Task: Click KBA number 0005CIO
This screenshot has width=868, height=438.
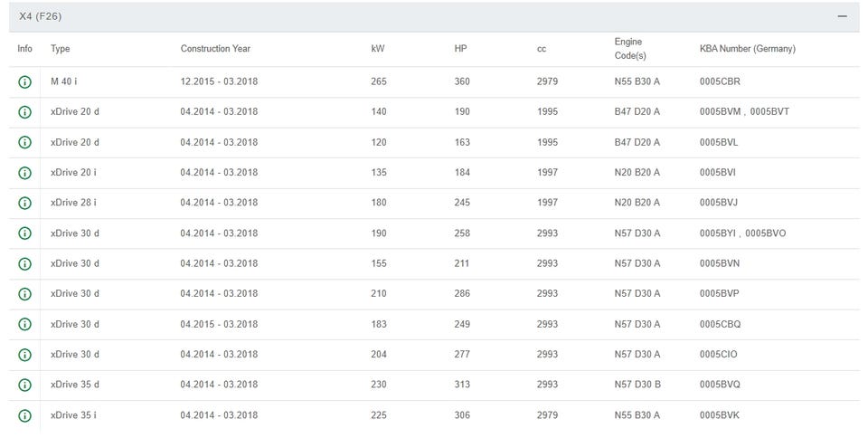Action: 718,355
